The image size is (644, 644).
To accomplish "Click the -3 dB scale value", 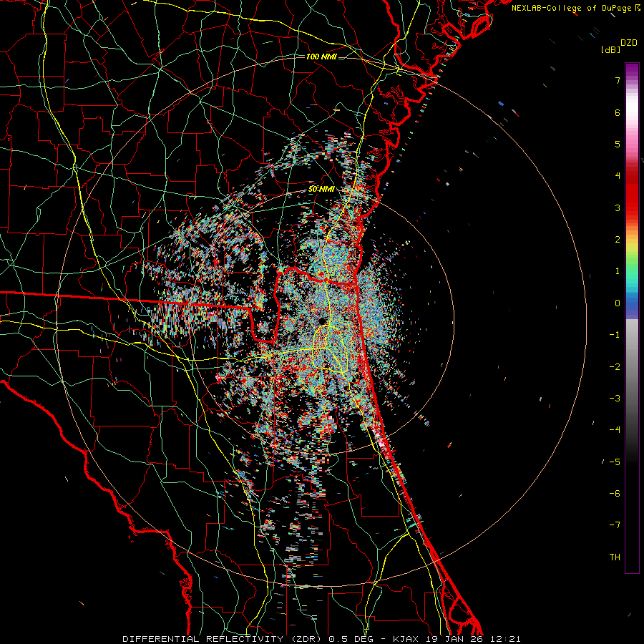I will click(x=615, y=399).
